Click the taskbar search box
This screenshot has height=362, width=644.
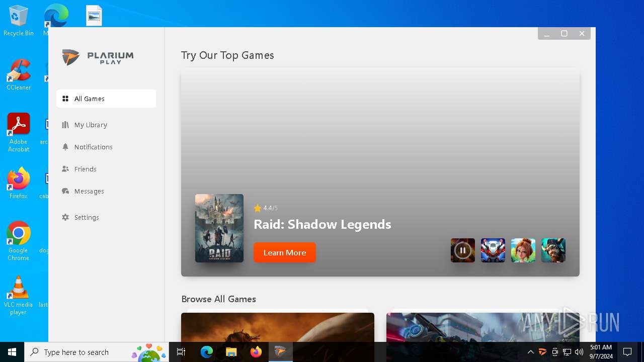click(x=97, y=352)
